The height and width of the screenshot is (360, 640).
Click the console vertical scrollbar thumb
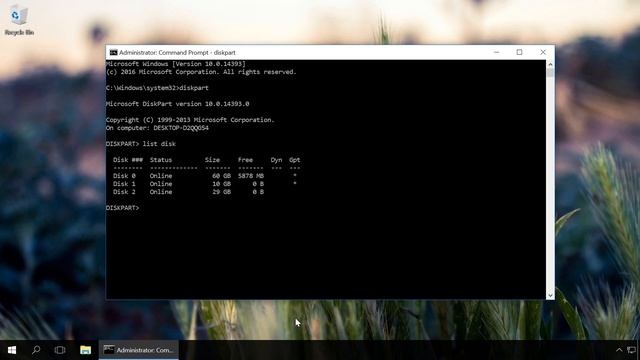tap(550, 73)
